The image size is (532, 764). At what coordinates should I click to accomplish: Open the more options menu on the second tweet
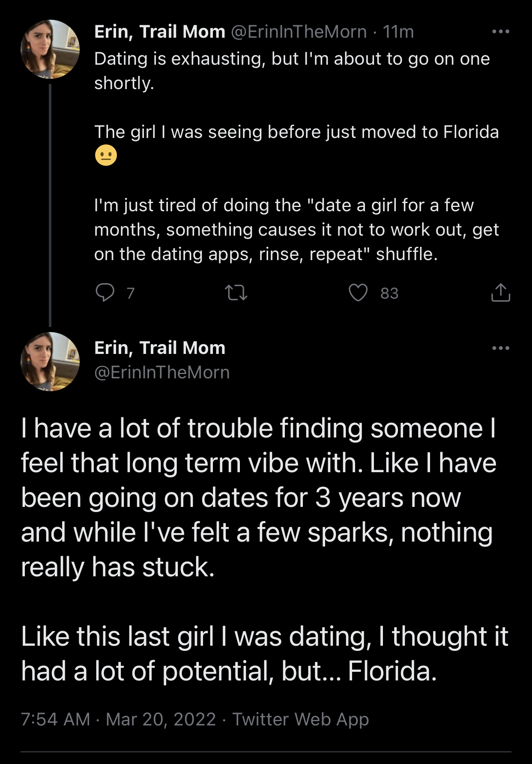(x=500, y=348)
